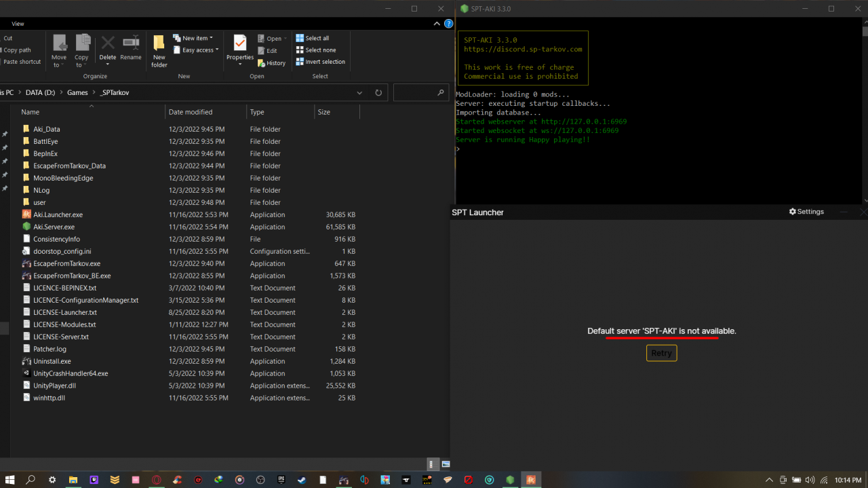Viewport: 868px width, 488px height.
Task: Click the History icon in the Open group
Action: pyautogui.click(x=271, y=63)
